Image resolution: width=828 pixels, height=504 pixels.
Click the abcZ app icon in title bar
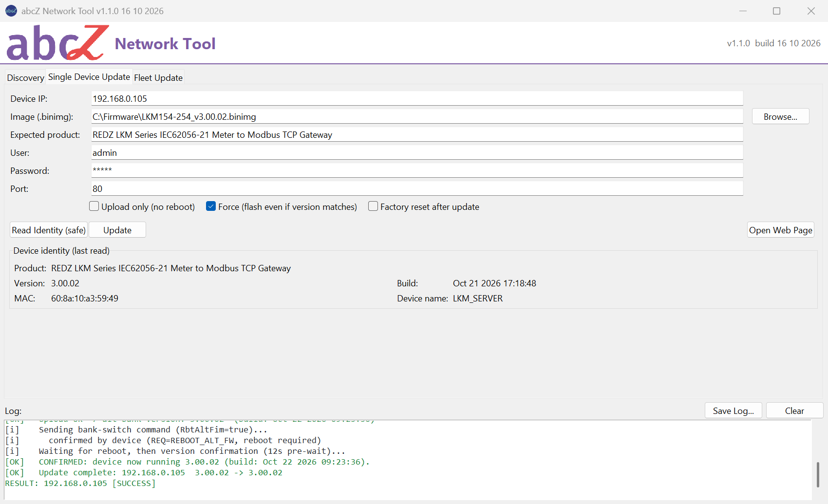pyautogui.click(x=11, y=11)
